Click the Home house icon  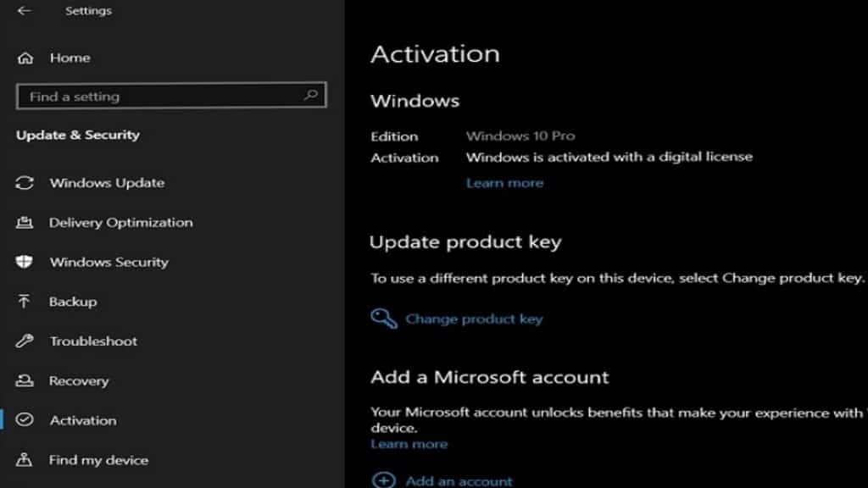tap(25, 58)
